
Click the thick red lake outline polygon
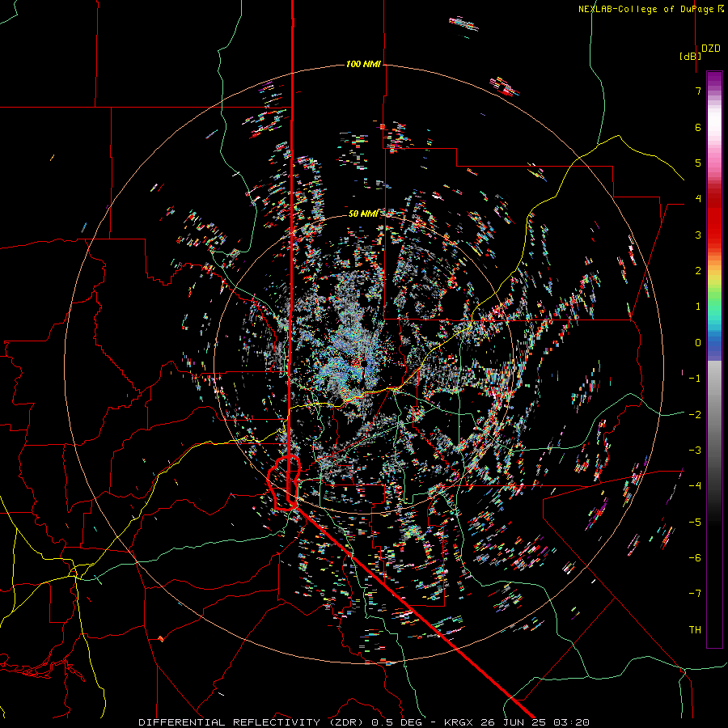(283, 483)
